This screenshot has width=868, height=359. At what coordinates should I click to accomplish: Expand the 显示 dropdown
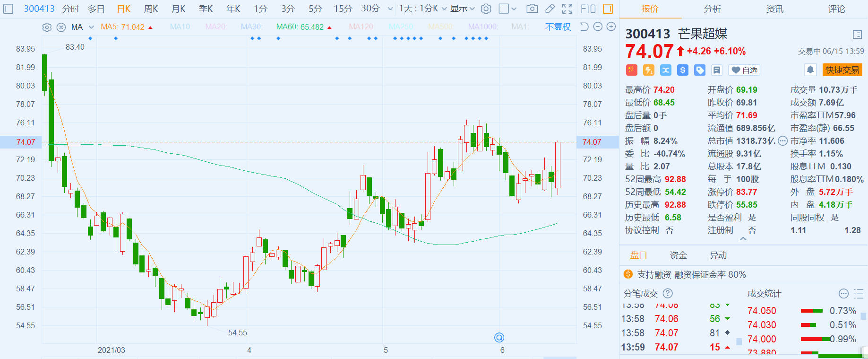pyautogui.click(x=462, y=9)
